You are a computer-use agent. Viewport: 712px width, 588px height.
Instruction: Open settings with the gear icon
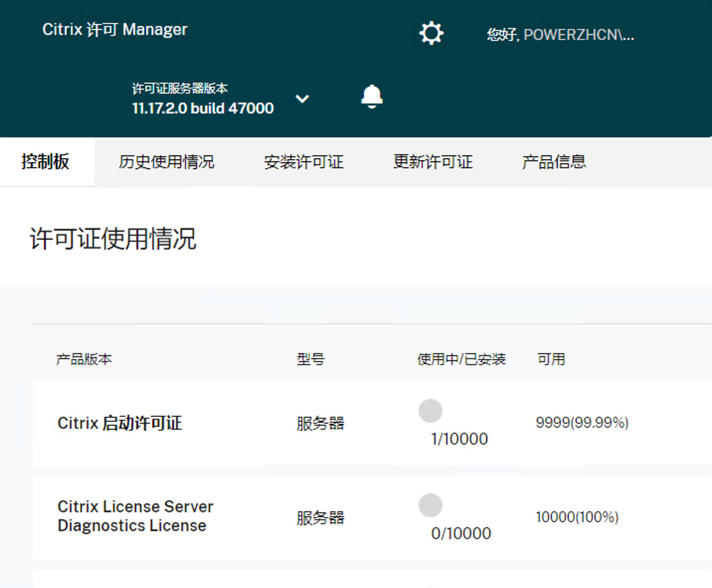431,33
